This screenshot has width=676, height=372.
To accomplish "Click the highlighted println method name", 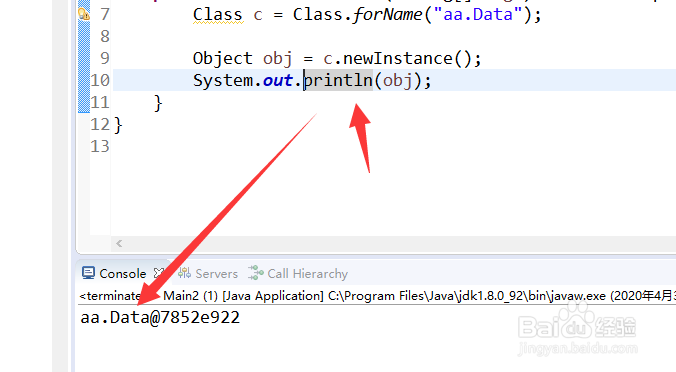I will [x=338, y=81].
